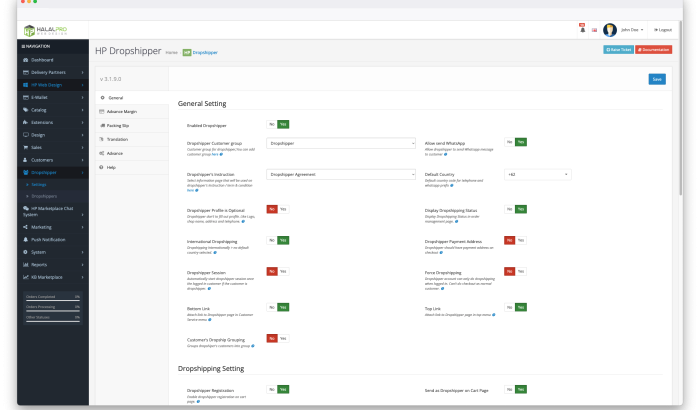Image resolution: width=700 pixels, height=410 pixels.
Task: Open the John Doe user dropdown
Action: click(632, 30)
